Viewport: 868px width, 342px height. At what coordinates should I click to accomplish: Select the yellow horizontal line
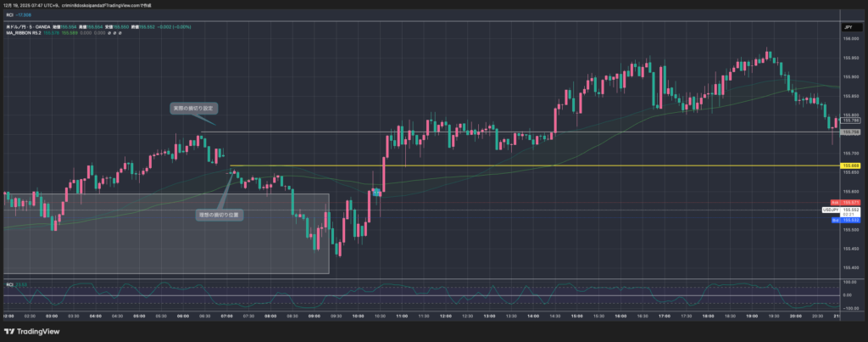509,165
